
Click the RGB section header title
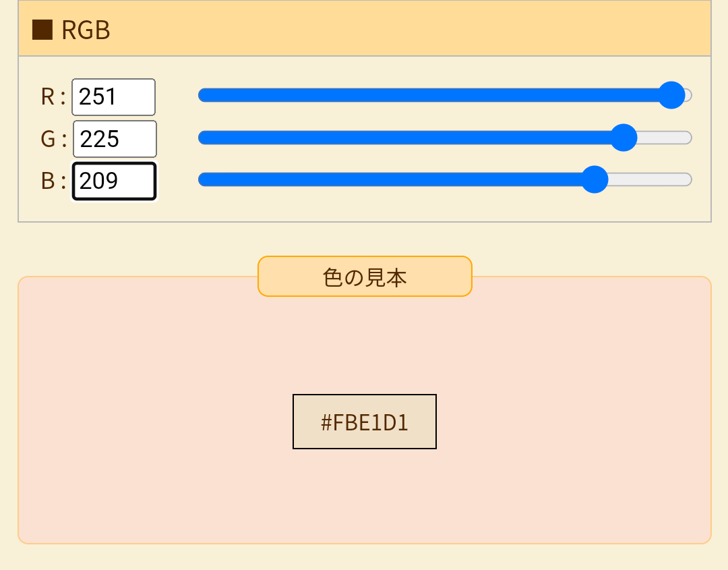(86, 30)
